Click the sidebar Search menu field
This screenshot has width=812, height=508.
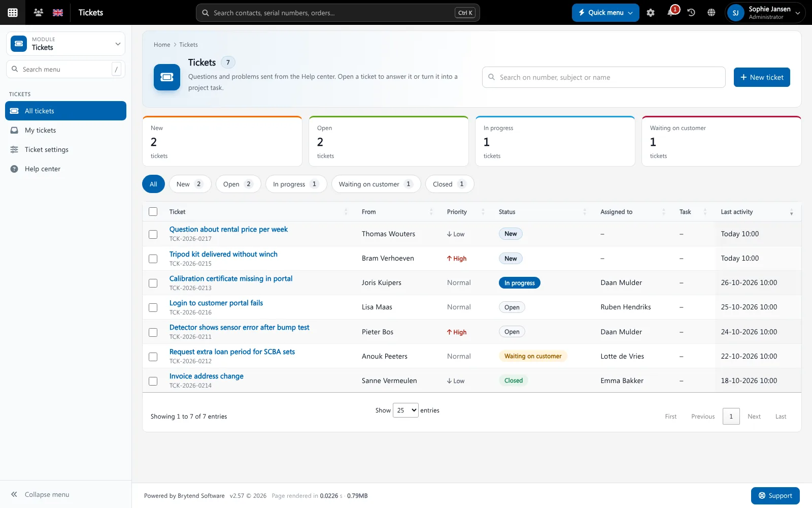pos(65,69)
